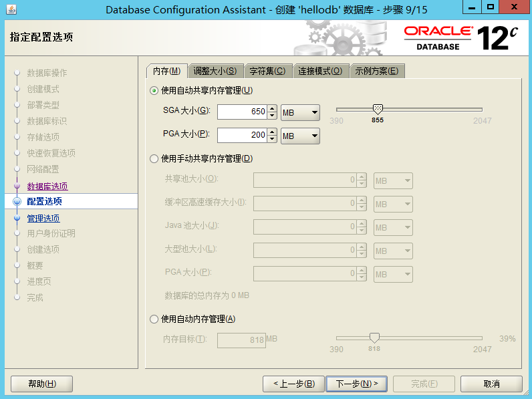Minimize the Database Configuration Assistant window
Image resolution: width=532 pixels, height=399 pixels.
(472, 7)
